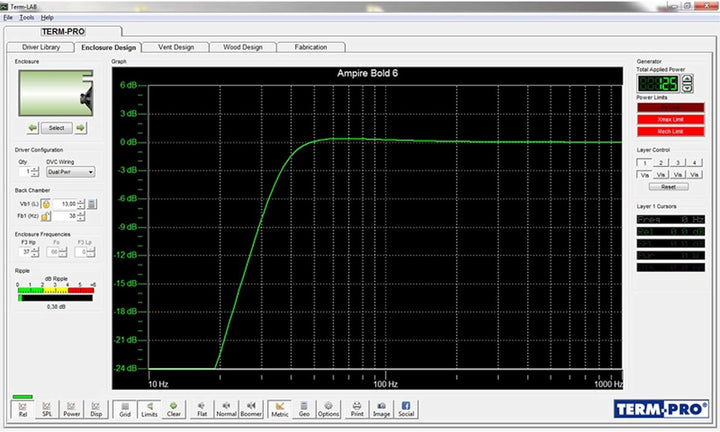Select the Disp displacement icon
This screenshot has height=432, width=720.
click(x=96, y=407)
